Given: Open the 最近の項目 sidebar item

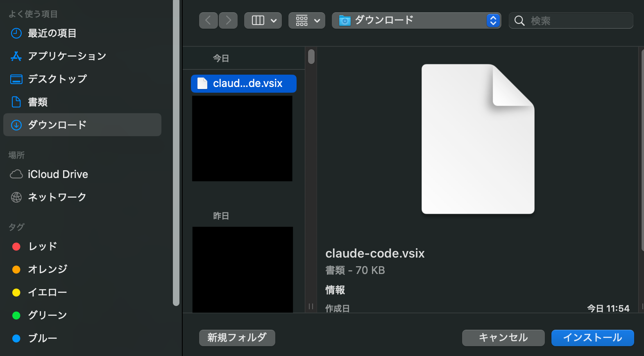Looking at the screenshot, I should pyautogui.click(x=82, y=33).
